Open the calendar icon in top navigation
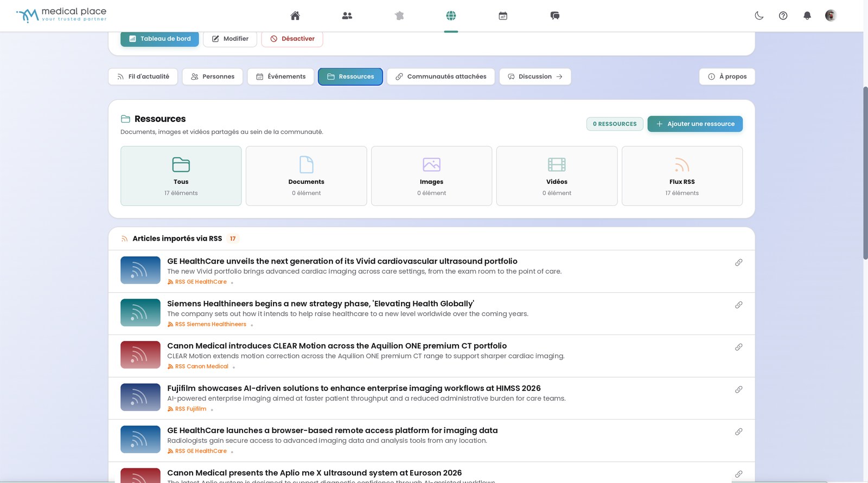This screenshot has height=483, width=868. click(x=503, y=16)
